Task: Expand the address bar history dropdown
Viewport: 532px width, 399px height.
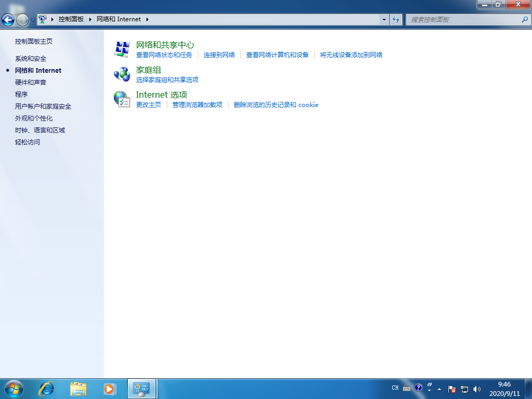Action: (x=384, y=19)
